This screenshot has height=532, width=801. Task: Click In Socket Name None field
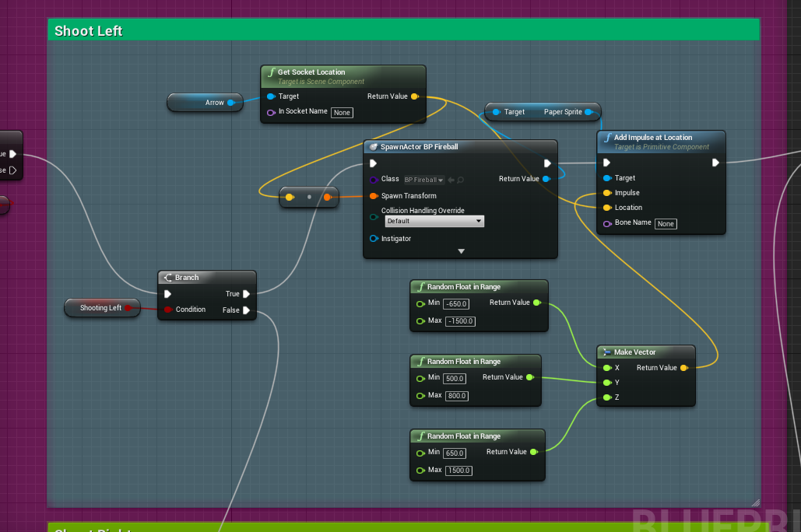pos(342,113)
